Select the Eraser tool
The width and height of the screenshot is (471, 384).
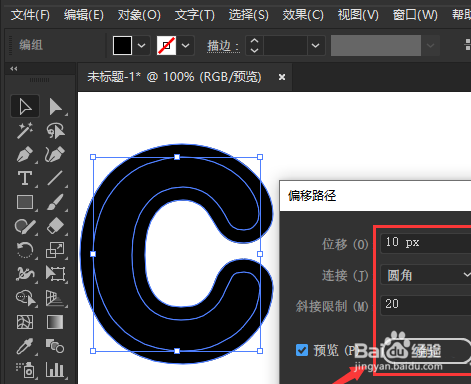[x=55, y=226]
